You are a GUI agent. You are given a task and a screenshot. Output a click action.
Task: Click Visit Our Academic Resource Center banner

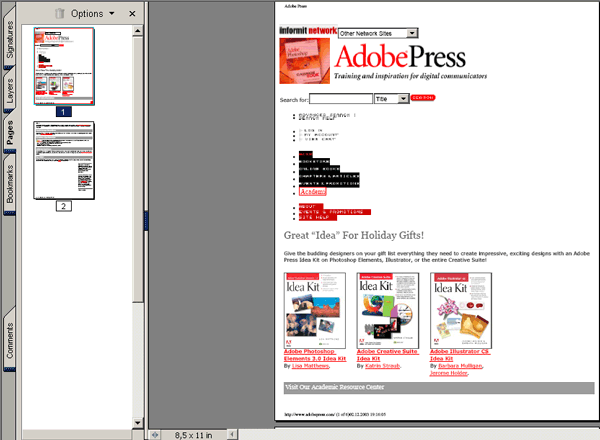[x=439, y=388]
